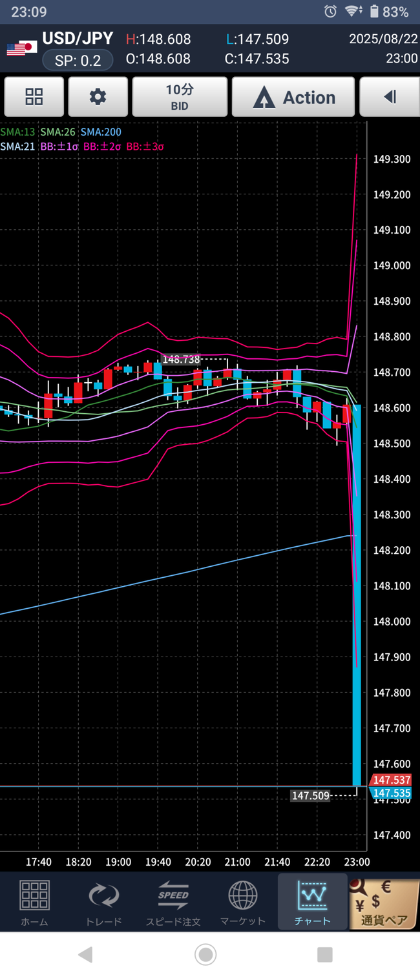Change the 10分 BID timeframe
This screenshot has height=980, width=420.
point(180,97)
